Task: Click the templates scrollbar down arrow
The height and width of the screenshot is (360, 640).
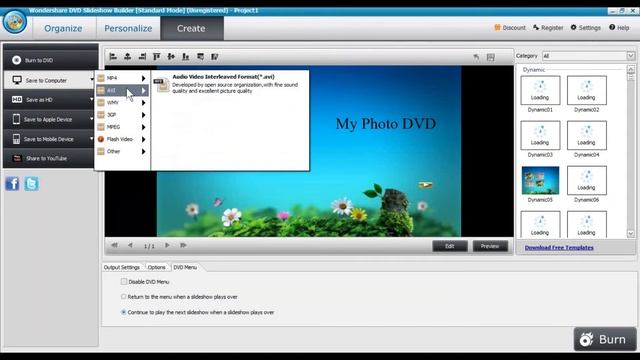Action: pos(631,234)
